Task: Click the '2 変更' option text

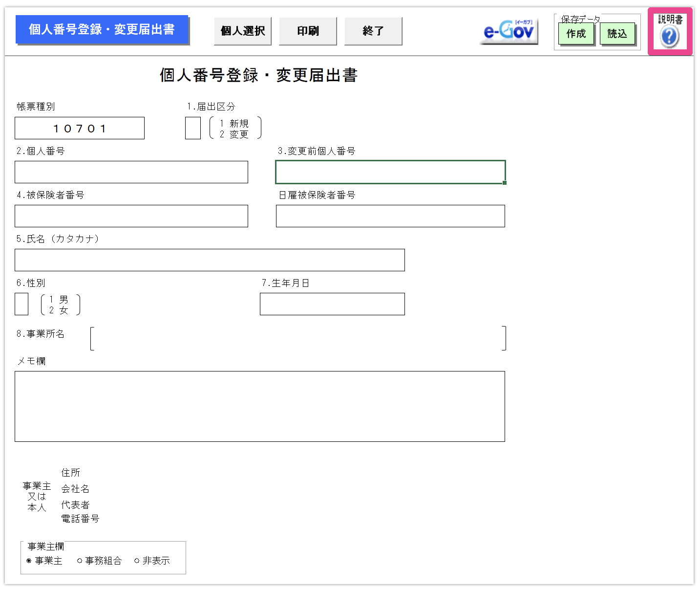Action: pyautogui.click(x=234, y=134)
